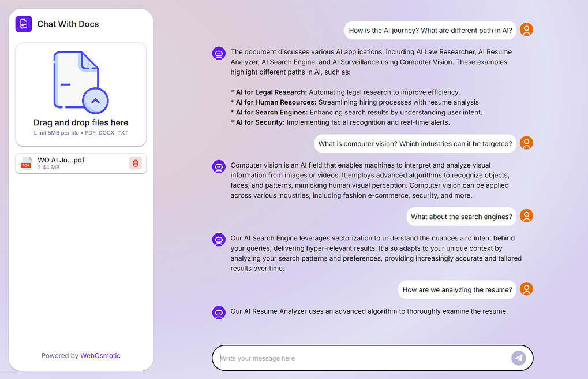Delete the WO AI Jo...pdf file

coord(136,164)
